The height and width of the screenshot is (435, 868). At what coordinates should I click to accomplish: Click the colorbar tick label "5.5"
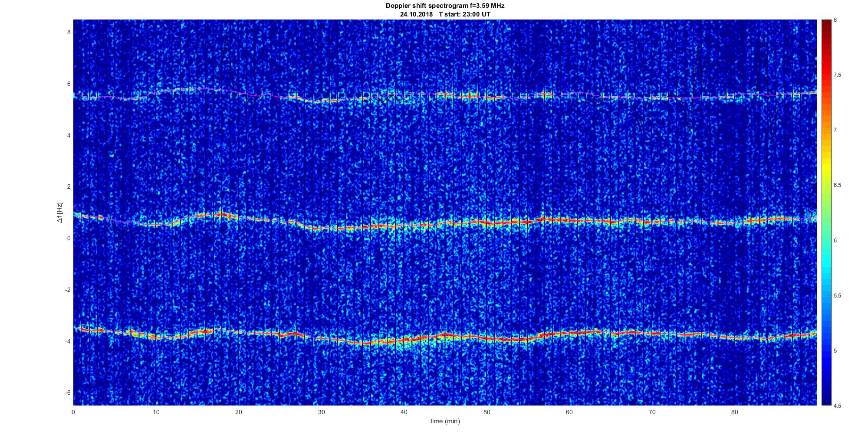pyautogui.click(x=838, y=295)
